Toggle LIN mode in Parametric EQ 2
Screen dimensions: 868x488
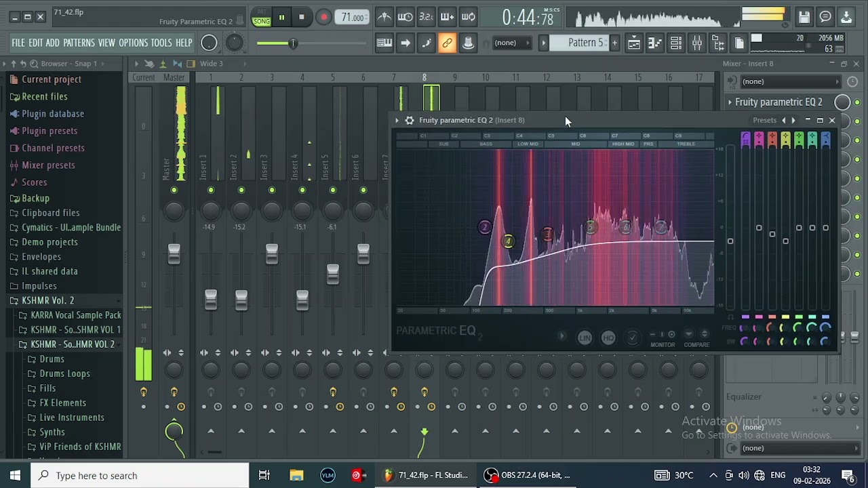tap(585, 338)
